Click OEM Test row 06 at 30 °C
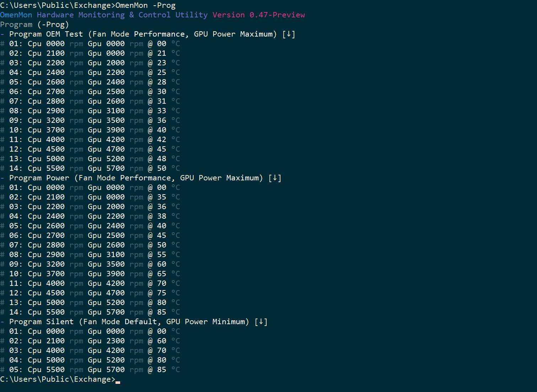The image size is (537, 392). point(90,92)
